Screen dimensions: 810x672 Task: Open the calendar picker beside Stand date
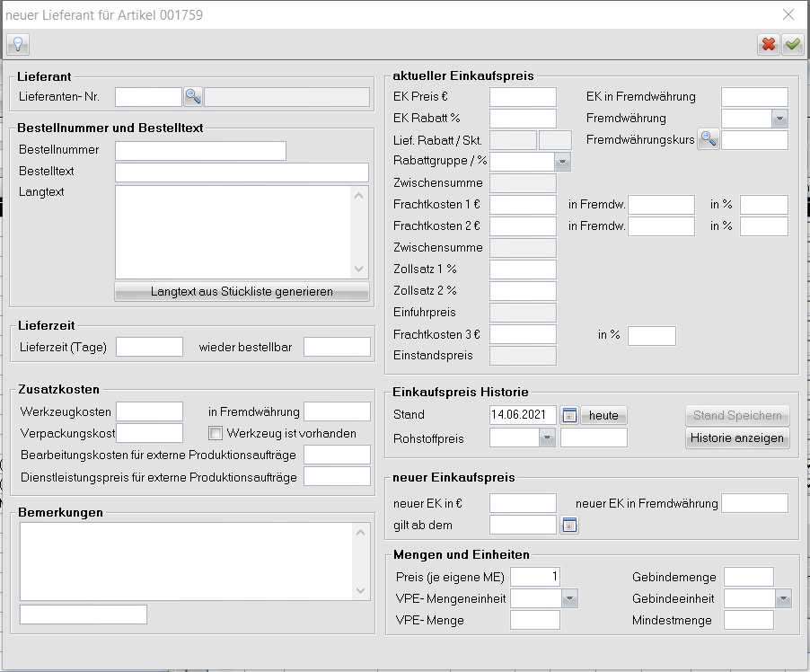569,415
